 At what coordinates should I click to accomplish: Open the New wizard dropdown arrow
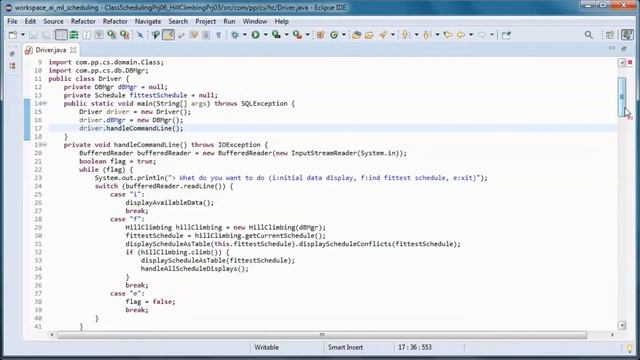click(x=23, y=35)
